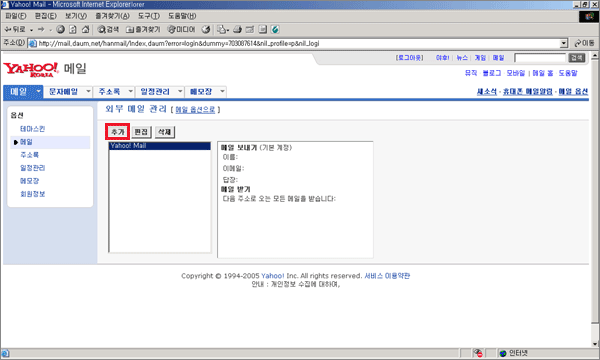This screenshot has width=600, height=360.
Task: Click the 추가 (Add) button
Action: [118, 132]
